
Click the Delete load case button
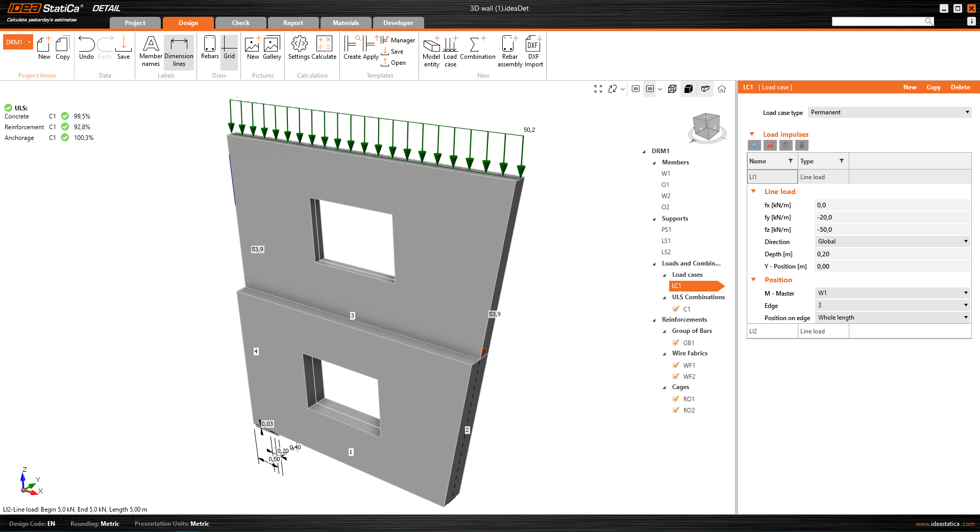pos(960,87)
